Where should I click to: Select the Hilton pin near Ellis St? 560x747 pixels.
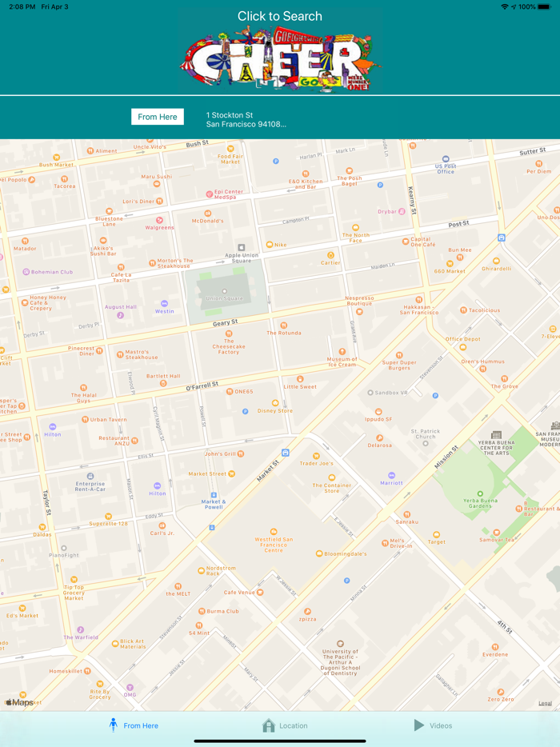(158, 486)
